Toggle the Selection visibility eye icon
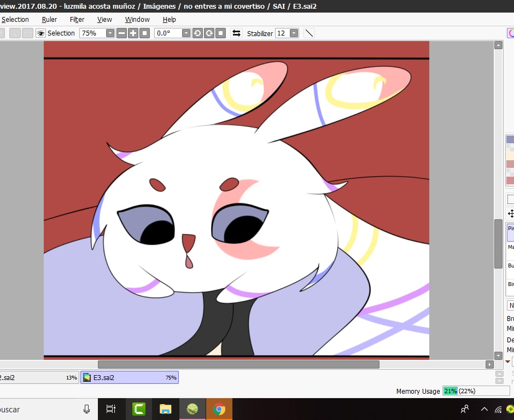The height and width of the screenshot is (420, 514). [41, 33]
